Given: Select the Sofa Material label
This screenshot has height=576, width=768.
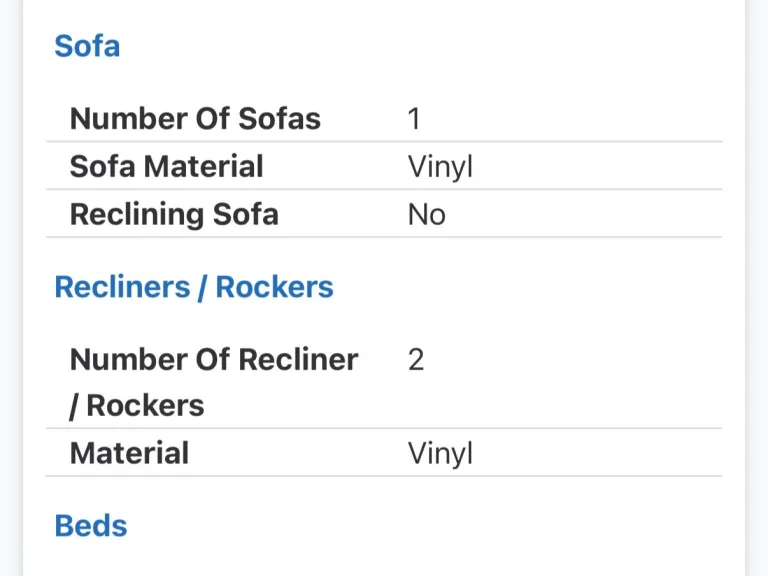Looking at the screenshot, I should (x=166, y=166).
